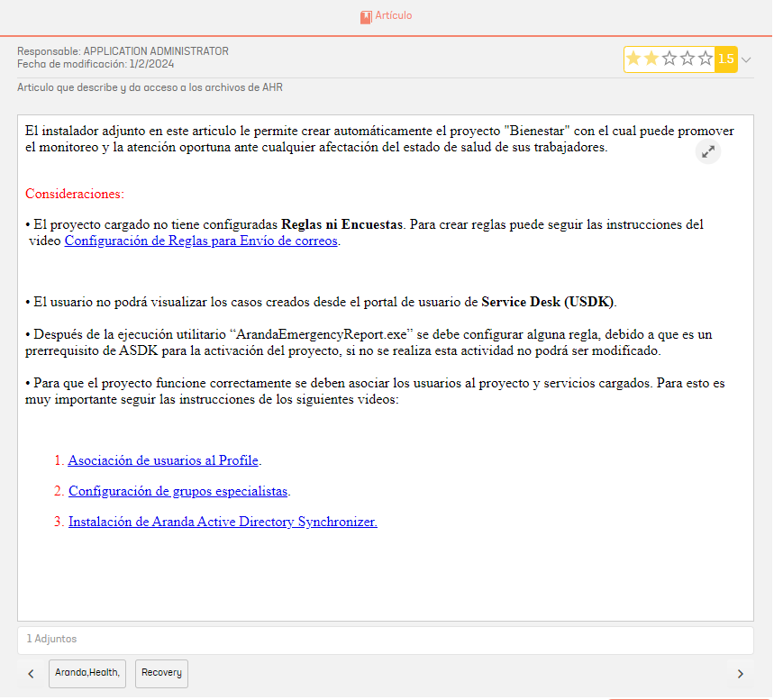This screenshot has width=774, height=700.
Task: Open the Artículo tab
Action: [387, 16]
